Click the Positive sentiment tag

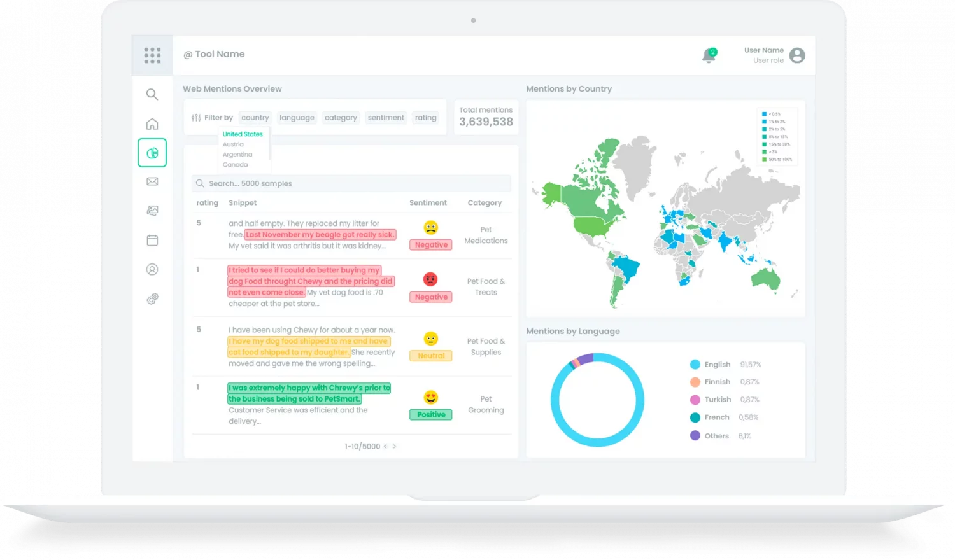click(431, 415)
